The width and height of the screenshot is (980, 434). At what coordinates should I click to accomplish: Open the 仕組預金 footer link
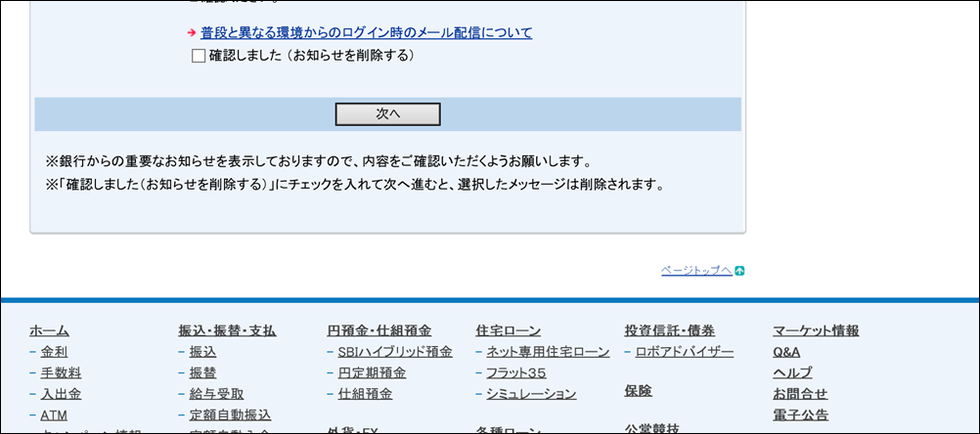point(365,394)
